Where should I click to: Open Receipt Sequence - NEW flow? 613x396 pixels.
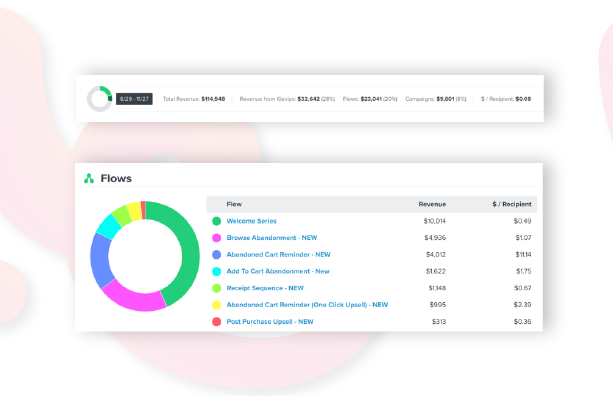[265, 288]
